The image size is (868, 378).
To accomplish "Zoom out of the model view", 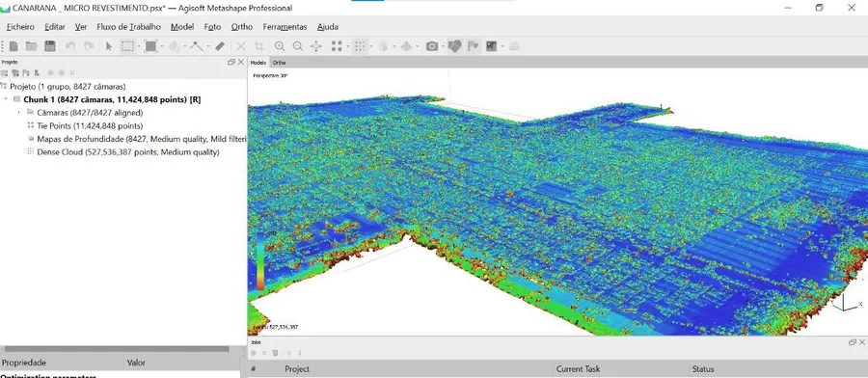I will click(298, 46).
